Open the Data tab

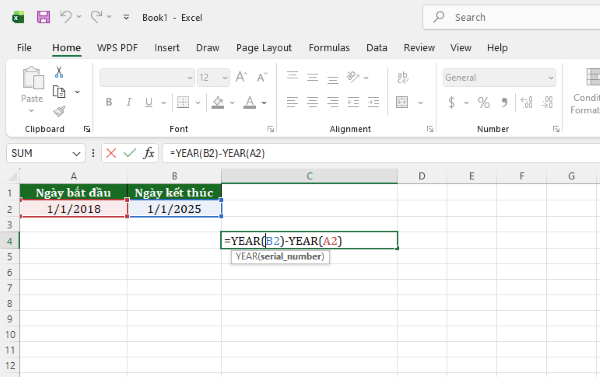pyautogui.click(x=377, y=48)
